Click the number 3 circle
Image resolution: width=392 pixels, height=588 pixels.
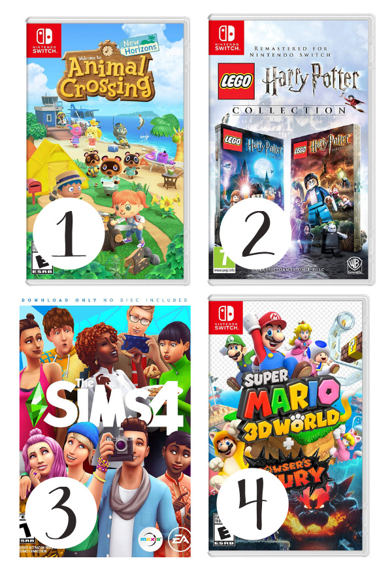(x=61, y=514)
